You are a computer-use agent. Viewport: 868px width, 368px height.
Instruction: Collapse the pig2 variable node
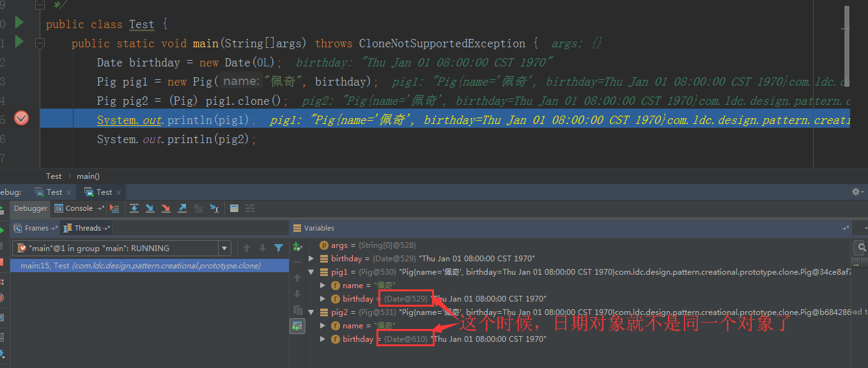(x=311, y=312)
